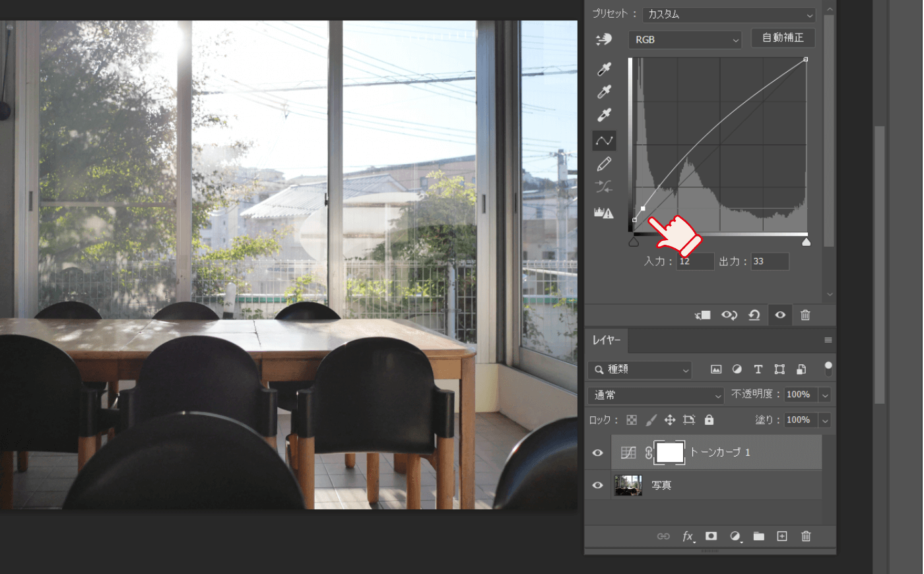
Task: Open the プリセット カスタム dropdown
Action: pyautogui.click(x=729, y=15)
